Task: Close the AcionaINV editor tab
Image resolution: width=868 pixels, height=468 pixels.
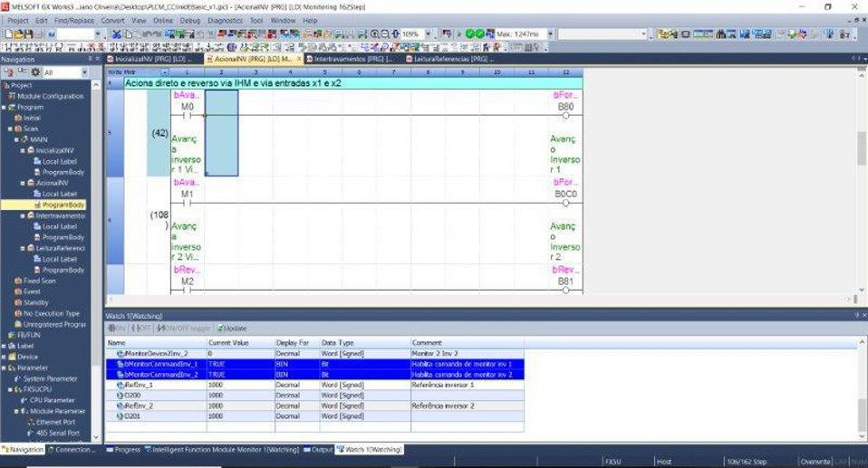Action: pos(300,59)
